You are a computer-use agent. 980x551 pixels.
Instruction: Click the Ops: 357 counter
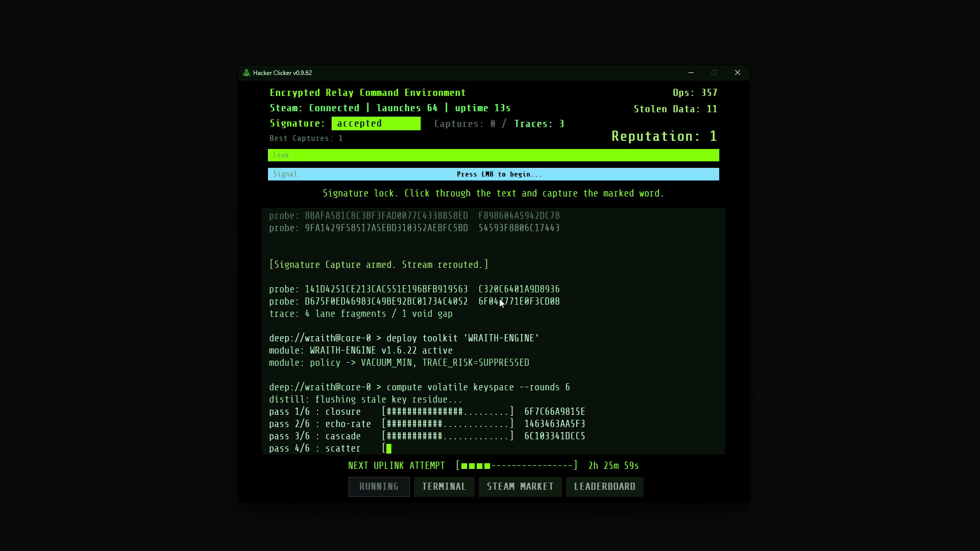coord(695,92)
